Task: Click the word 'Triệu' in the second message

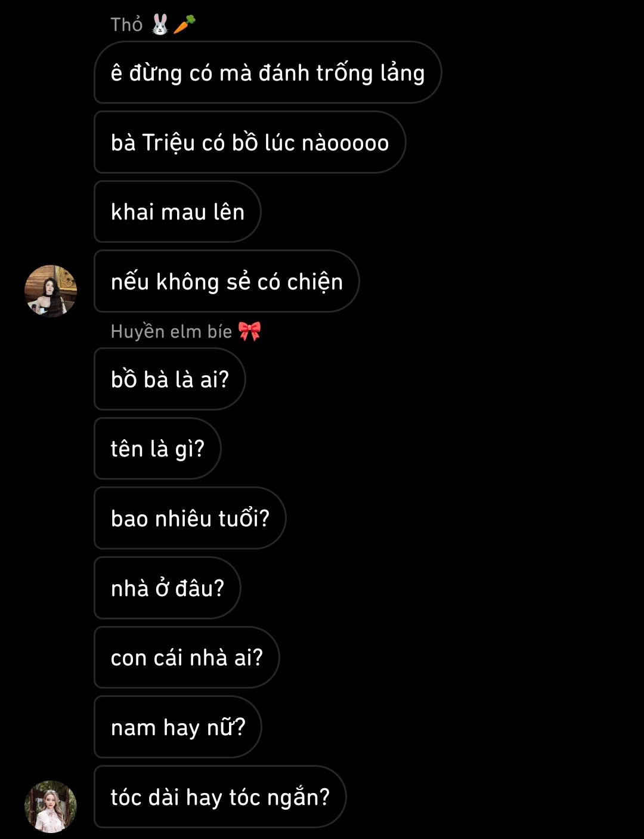Action: (x=169, y=143)
